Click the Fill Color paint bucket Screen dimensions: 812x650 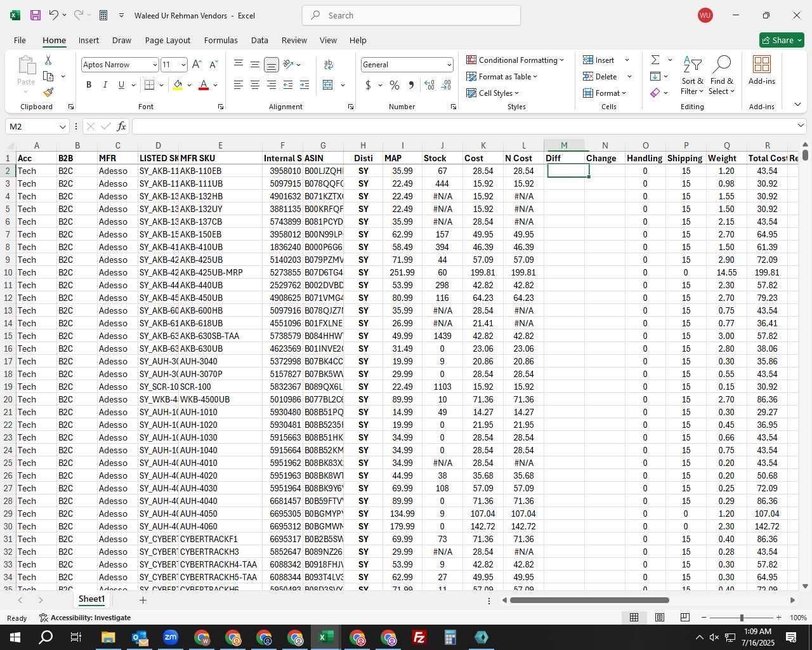[178, 84]
